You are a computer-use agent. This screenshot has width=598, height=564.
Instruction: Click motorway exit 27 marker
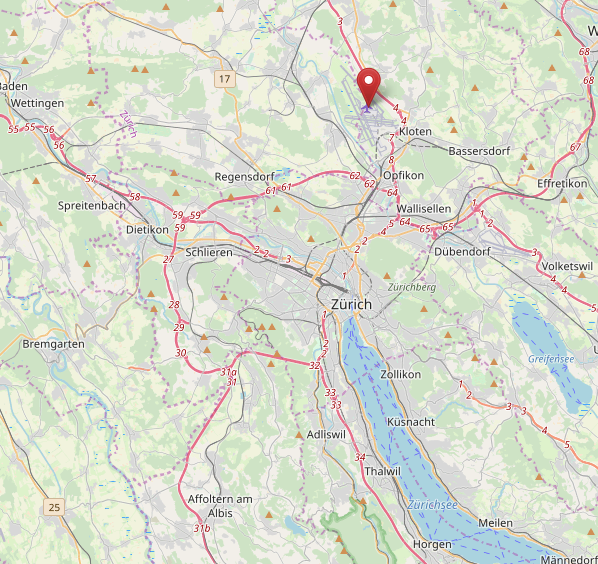click(168, 259)
